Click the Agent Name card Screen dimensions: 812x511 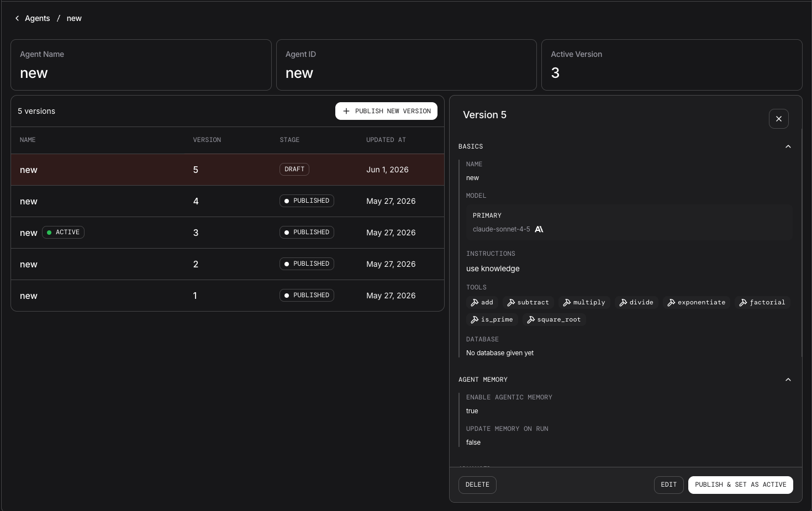pos(141,65)
